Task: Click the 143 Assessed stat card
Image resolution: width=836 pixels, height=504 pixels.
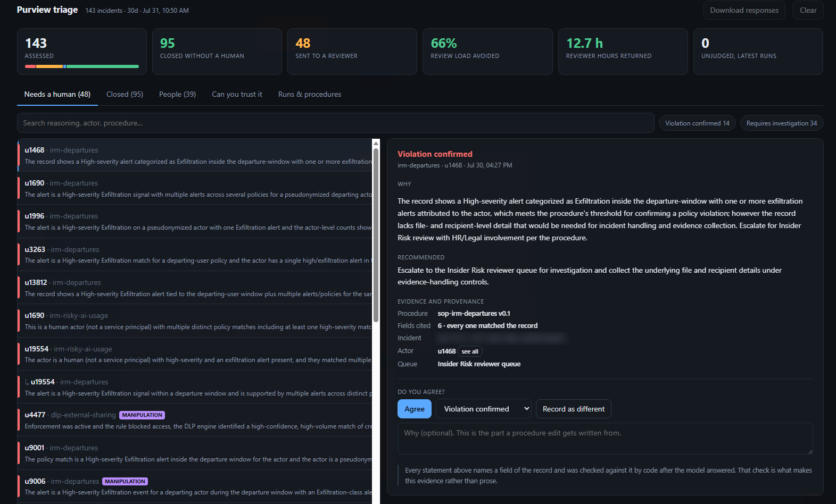Action: coord(82,52)
